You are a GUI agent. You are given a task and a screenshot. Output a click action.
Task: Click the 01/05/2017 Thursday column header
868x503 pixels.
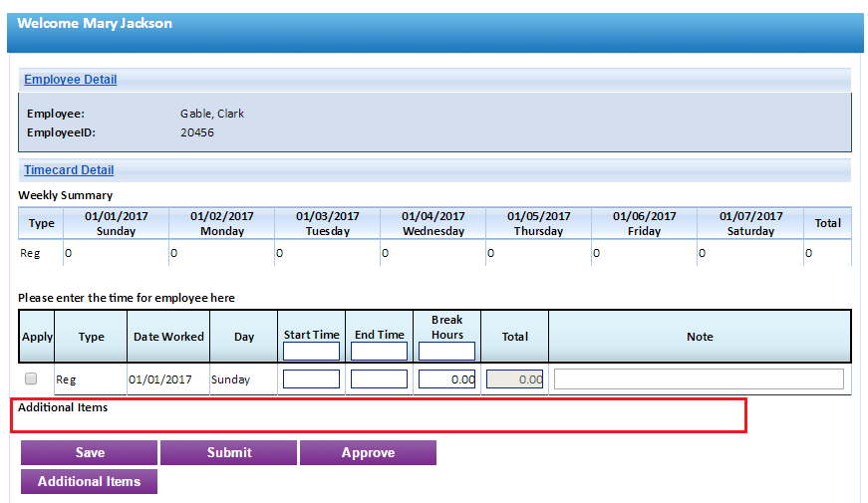pyautogui.click(x=538, y=223)
